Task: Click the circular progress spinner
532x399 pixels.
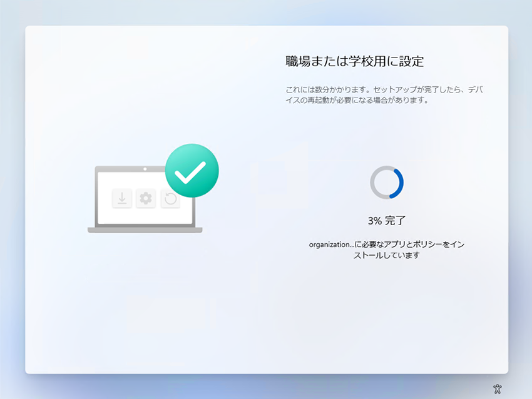Action: coord(387,183)
